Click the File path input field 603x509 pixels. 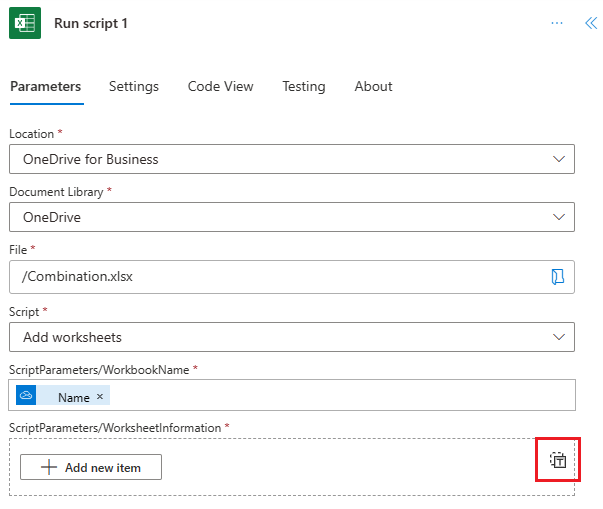tap(292, 277)
